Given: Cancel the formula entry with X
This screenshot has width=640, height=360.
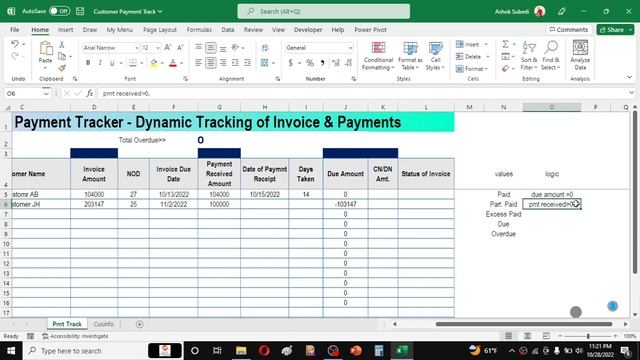Looking at the screenshot, I should (67, 93).
